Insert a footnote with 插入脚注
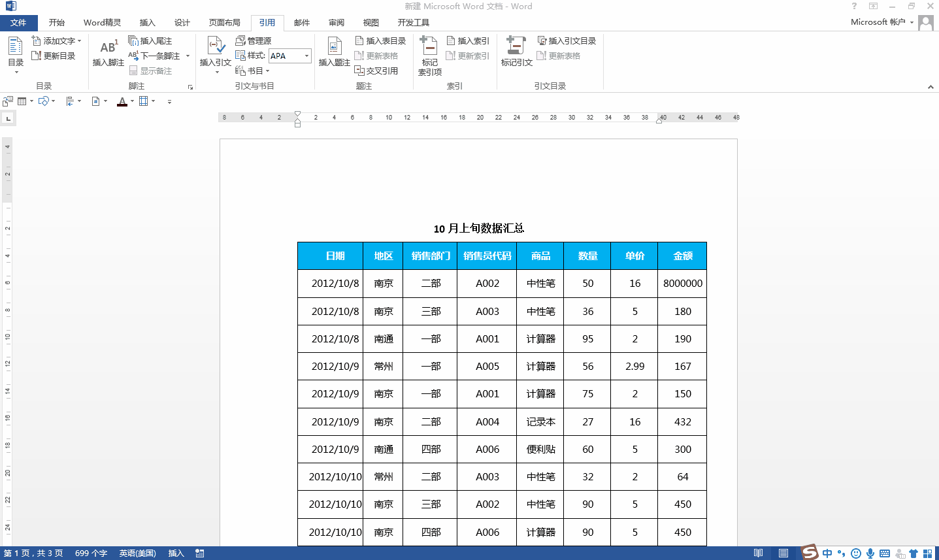The height and width of the screenshot is (560, 939). 108,53
